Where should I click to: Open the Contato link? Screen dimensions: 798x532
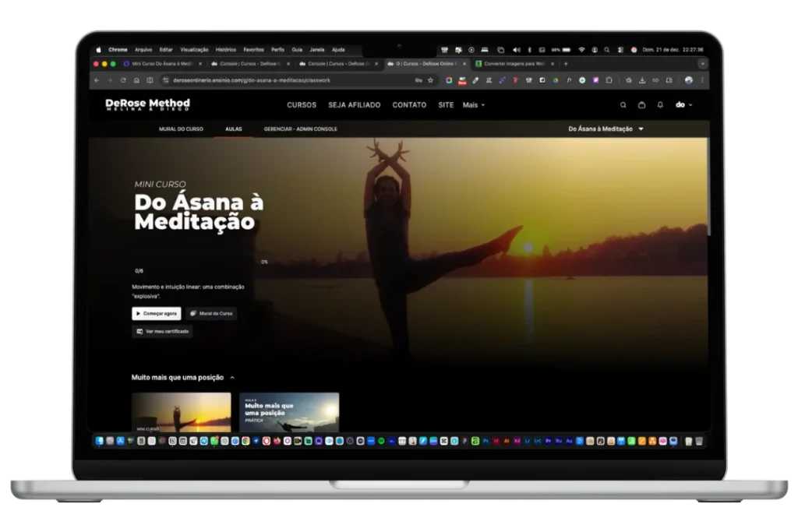click(x=409, y=105)
